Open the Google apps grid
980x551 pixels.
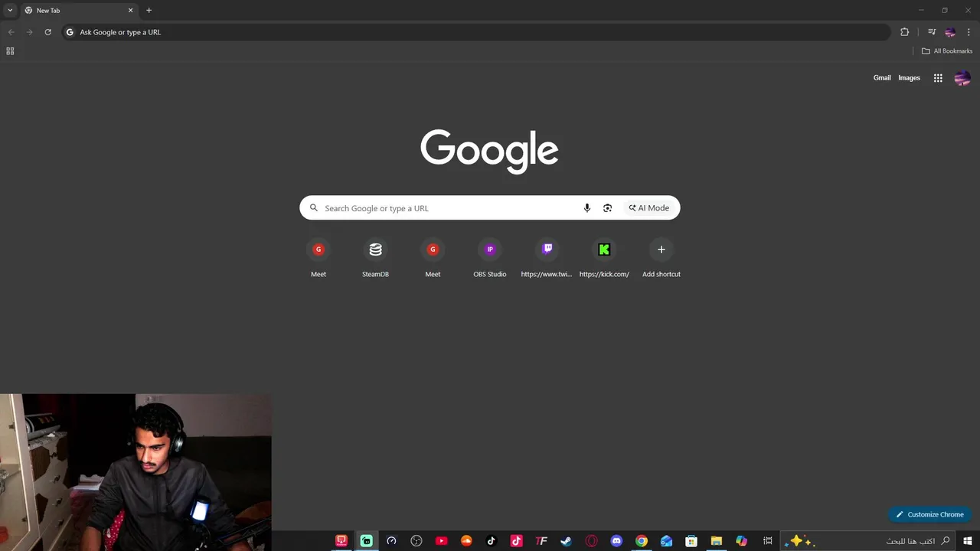click(938, 78)
